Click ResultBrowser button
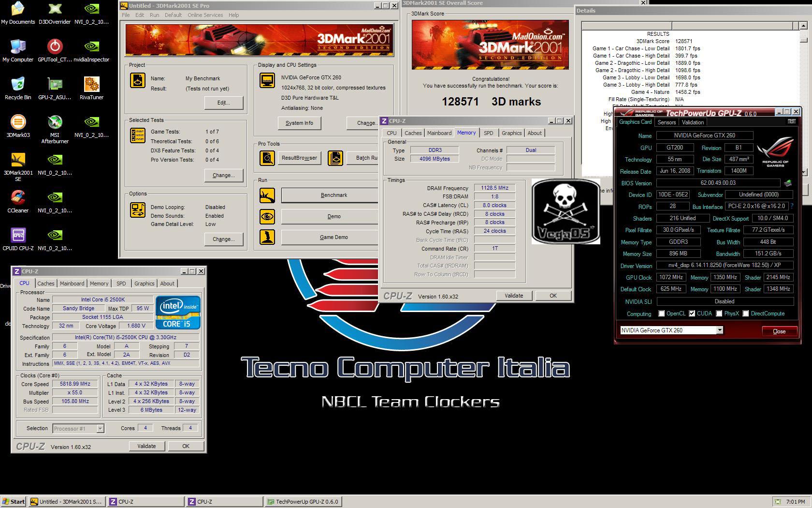812x508 pixels. tap(299, 158)
